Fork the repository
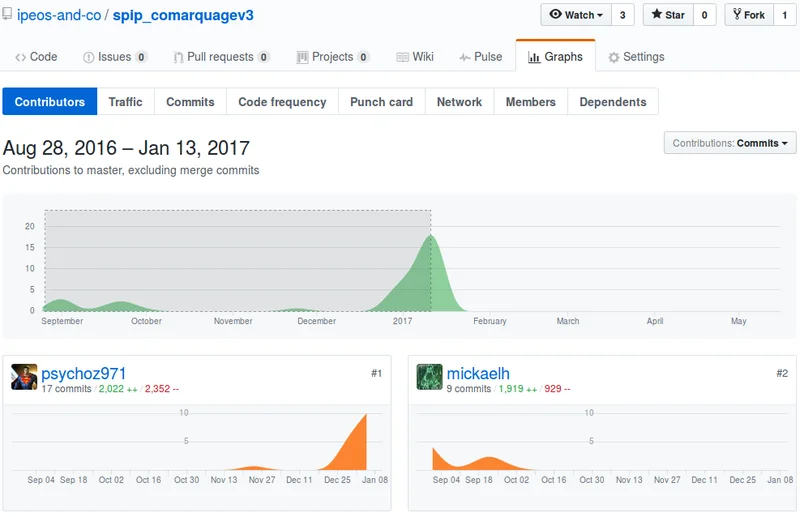This screenshot has width=800, height=517. (750, 15)
